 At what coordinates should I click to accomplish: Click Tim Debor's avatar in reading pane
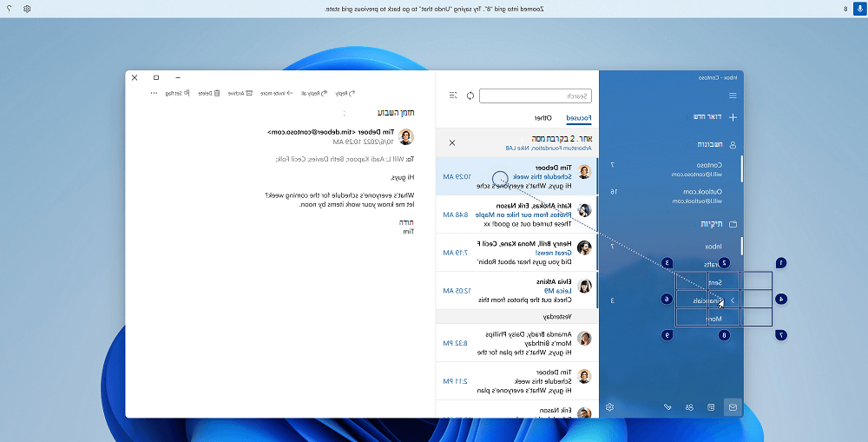pyautogui.click(x=406, y=137)
